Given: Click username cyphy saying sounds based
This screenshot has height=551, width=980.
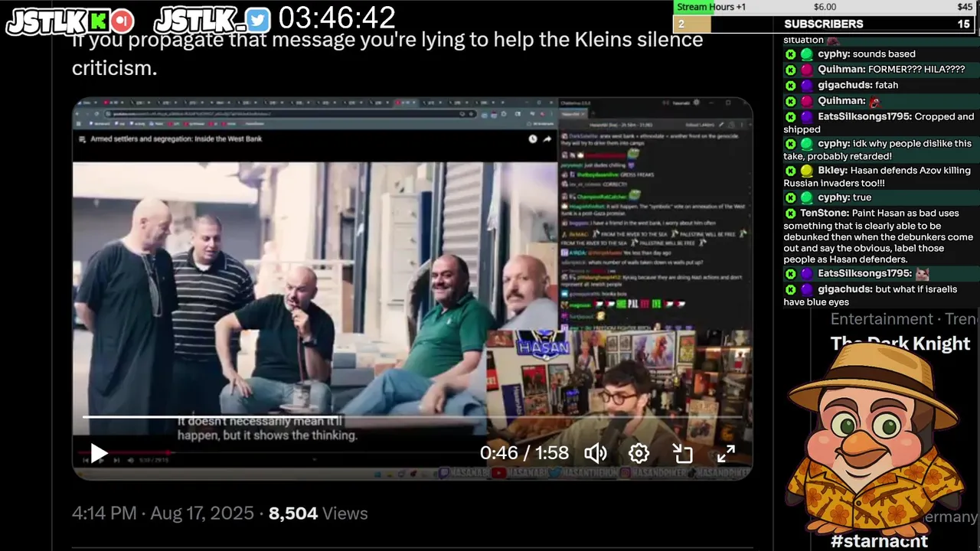Looking at the screenshot, I should tap(833, 54).
